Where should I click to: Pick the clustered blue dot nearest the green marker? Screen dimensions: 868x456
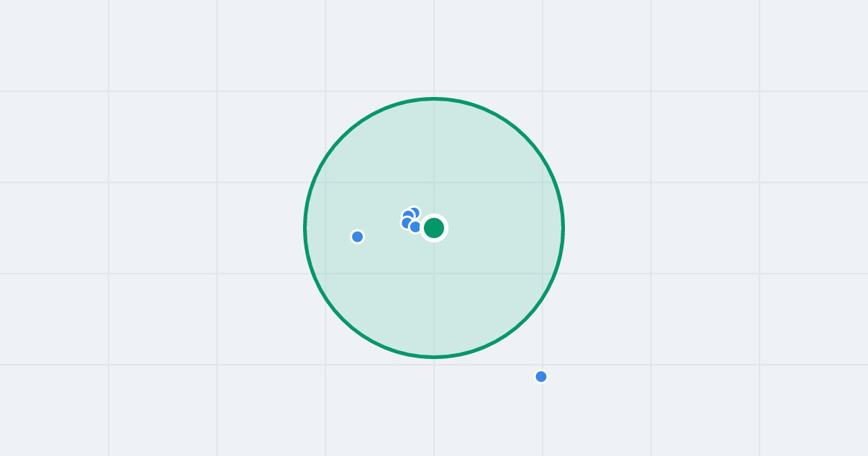tap(415, 227)
